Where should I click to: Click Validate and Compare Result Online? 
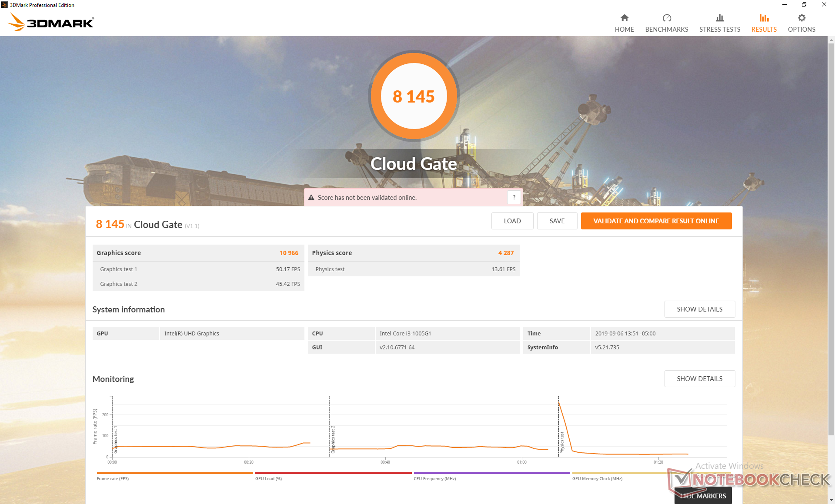click(x=656, y=221)
